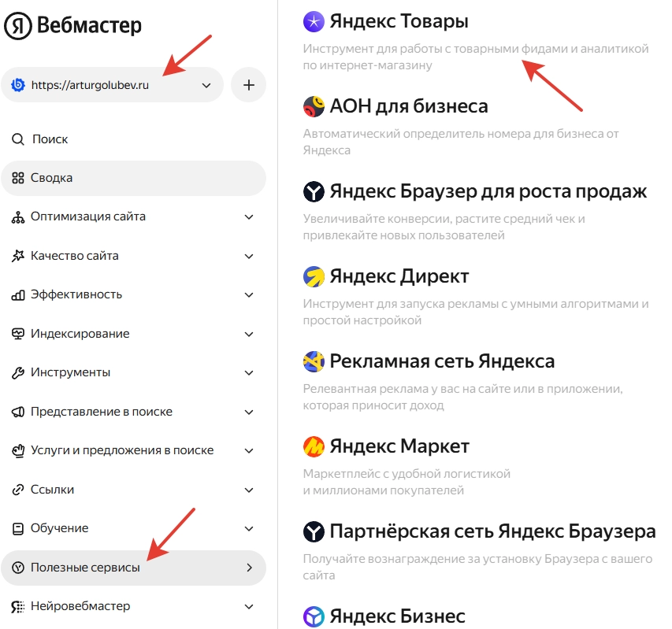672x629 pixels.
Task: Expand the Ссылки section chevron
Action: [249, 490]
